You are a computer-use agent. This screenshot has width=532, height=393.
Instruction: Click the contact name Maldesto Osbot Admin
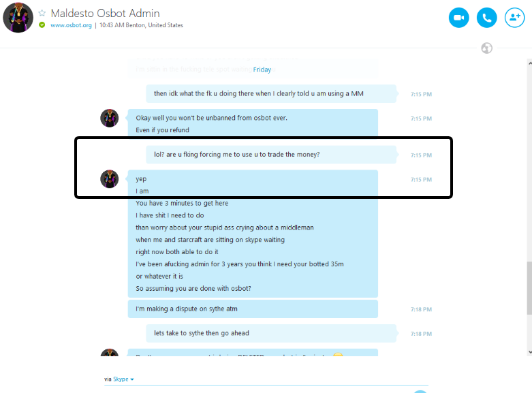tap(105, 13)
